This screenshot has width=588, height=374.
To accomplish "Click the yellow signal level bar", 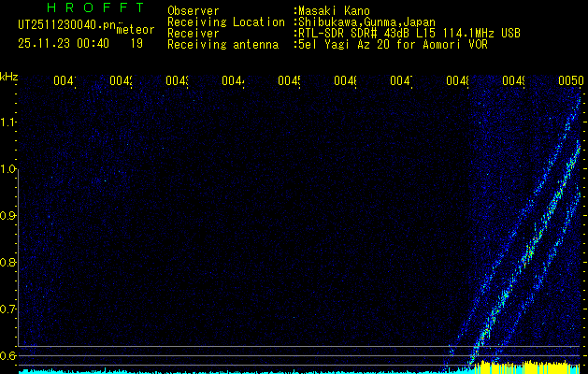I will pos(527,367).
